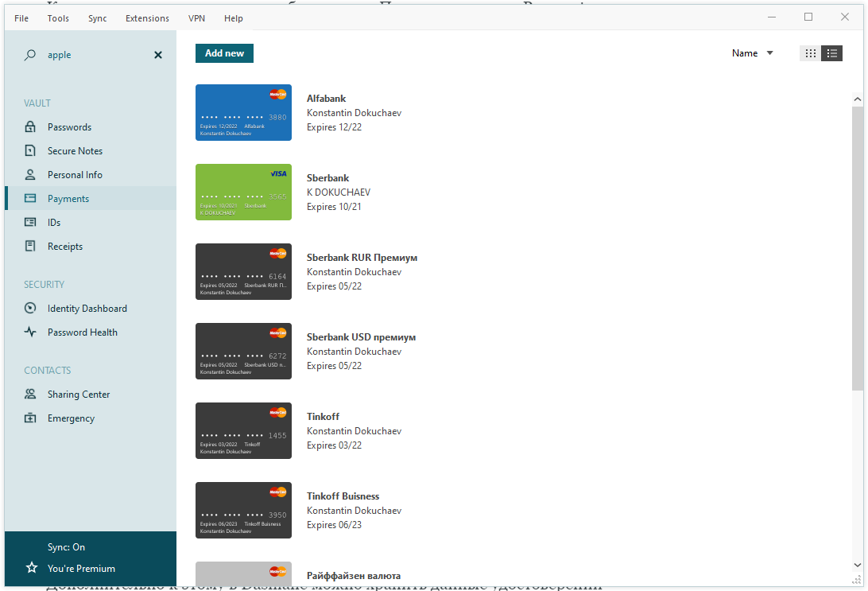Viewport: 868px width, 591px height.
Task: Click the Premium star icon
Action: [x=32, y=568]
